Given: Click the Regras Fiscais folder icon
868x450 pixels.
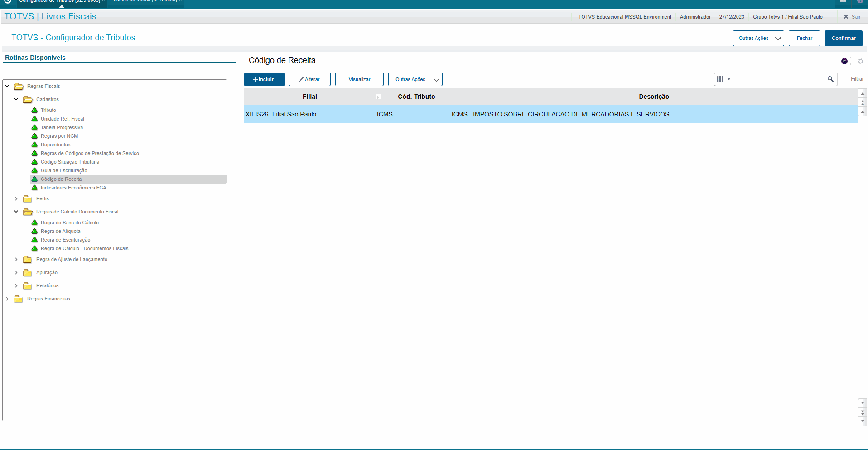Looking at the screenshot, I should 19,86.
